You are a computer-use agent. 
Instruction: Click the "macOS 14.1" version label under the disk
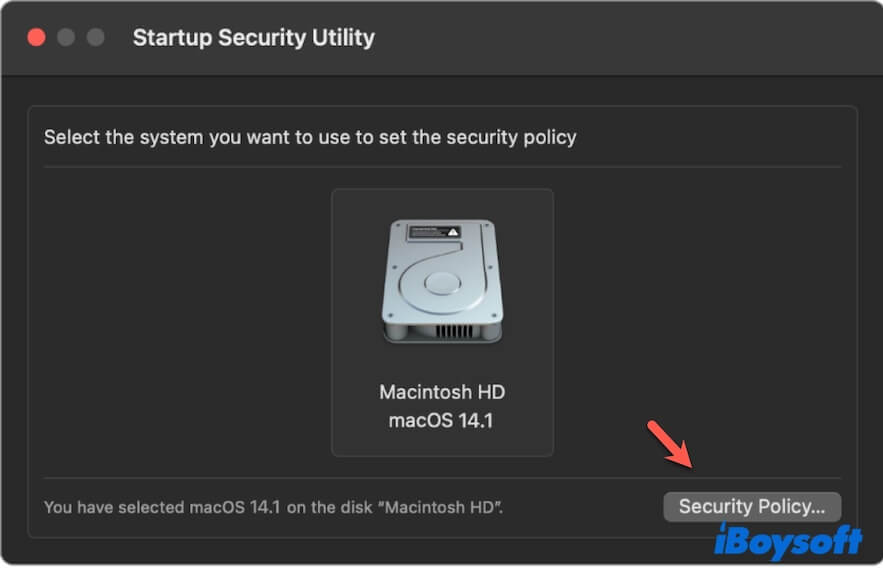tap(441, 420)
